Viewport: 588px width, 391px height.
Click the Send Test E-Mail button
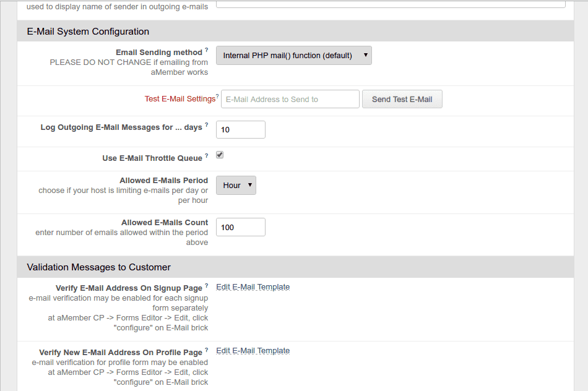click(x=402, y=100)
